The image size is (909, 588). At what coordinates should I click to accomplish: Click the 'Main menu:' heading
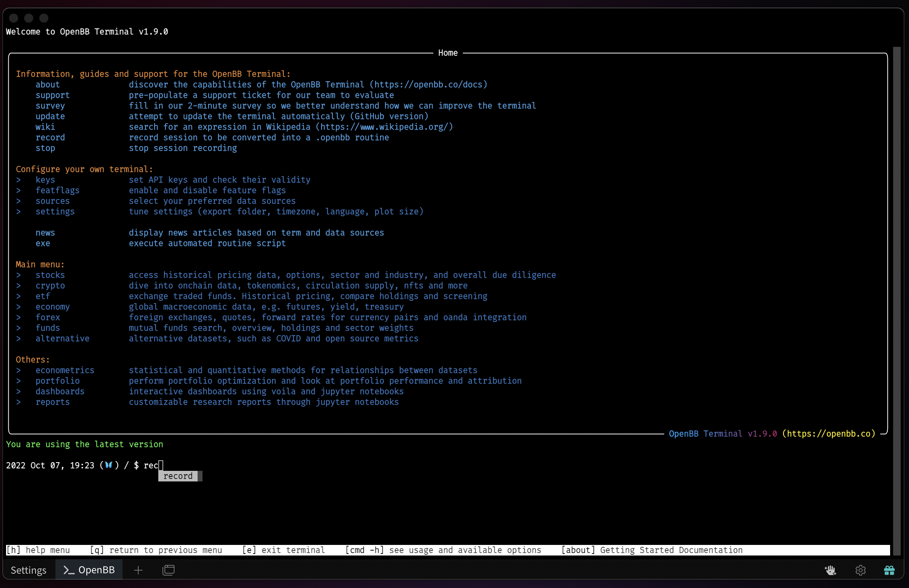40,265
